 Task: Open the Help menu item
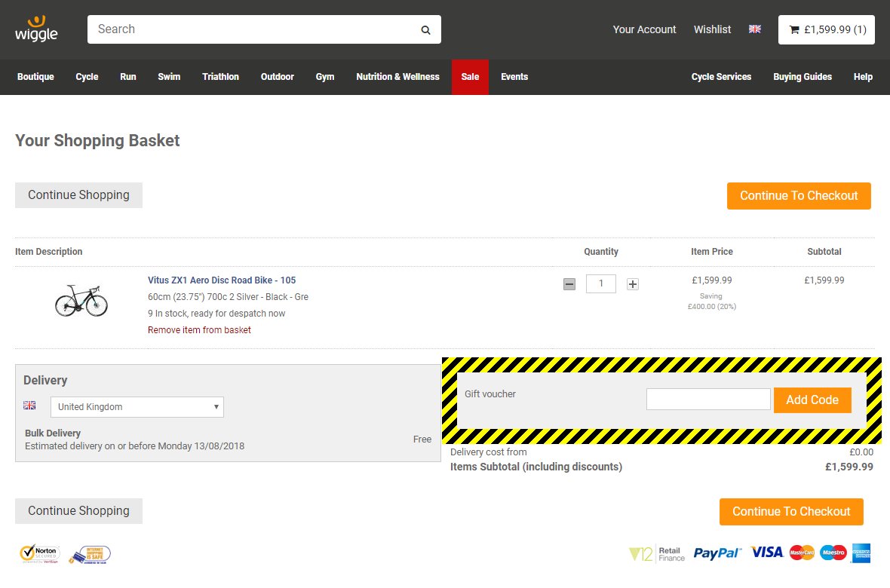point(863,77)
